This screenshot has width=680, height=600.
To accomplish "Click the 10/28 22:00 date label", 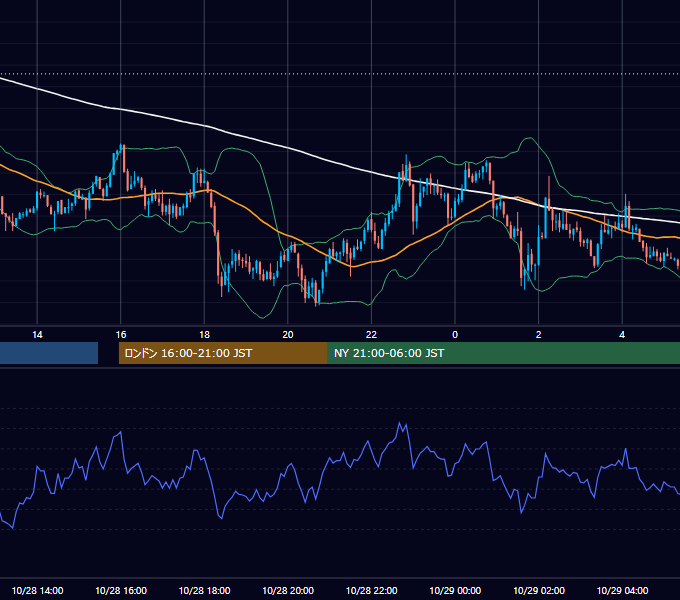I will (x=371, y=590).
